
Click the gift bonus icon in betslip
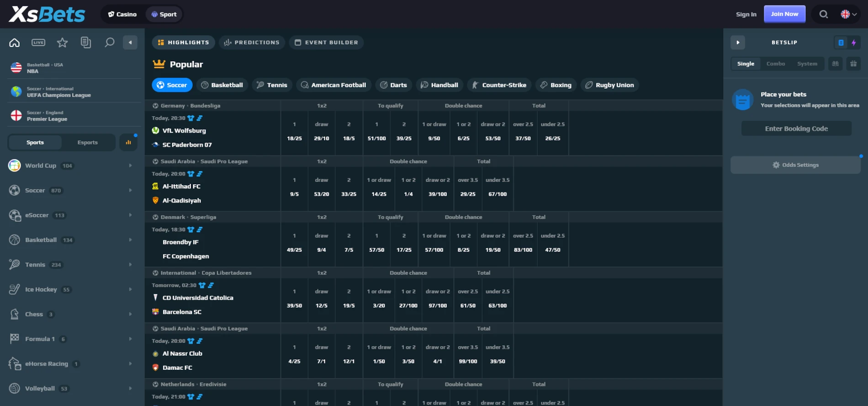click(x=853, y=64)
